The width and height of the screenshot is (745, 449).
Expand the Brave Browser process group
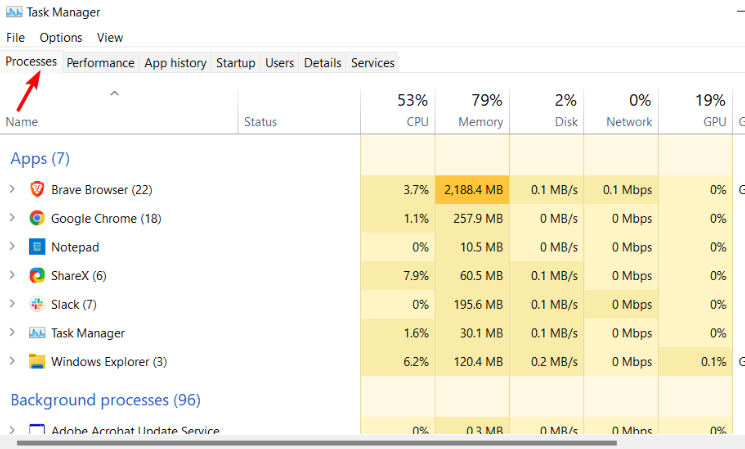(x=12, y=189)
